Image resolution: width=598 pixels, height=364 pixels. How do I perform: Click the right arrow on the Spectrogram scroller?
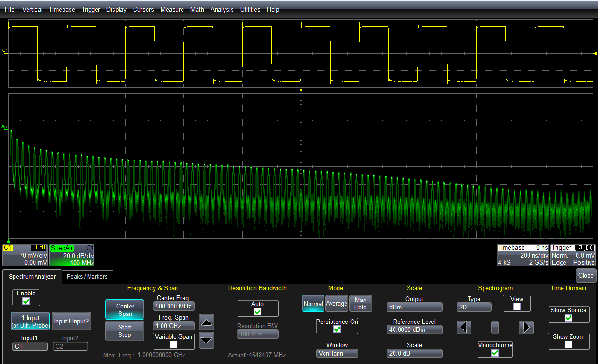(527, 327)
